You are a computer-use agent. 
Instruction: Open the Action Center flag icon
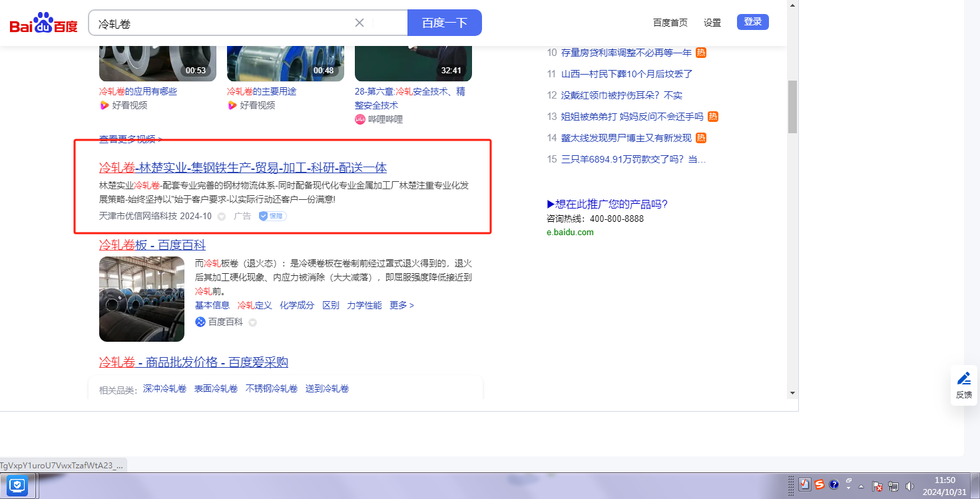(877, 486)
